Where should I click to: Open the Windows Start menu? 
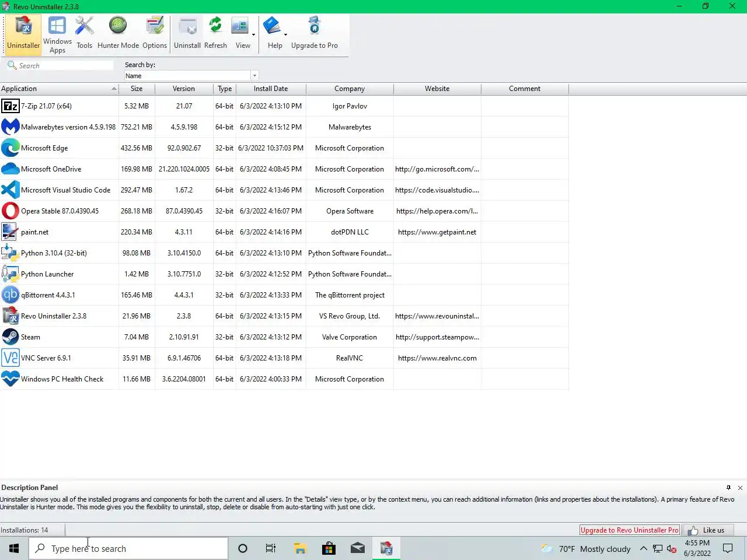14,548
